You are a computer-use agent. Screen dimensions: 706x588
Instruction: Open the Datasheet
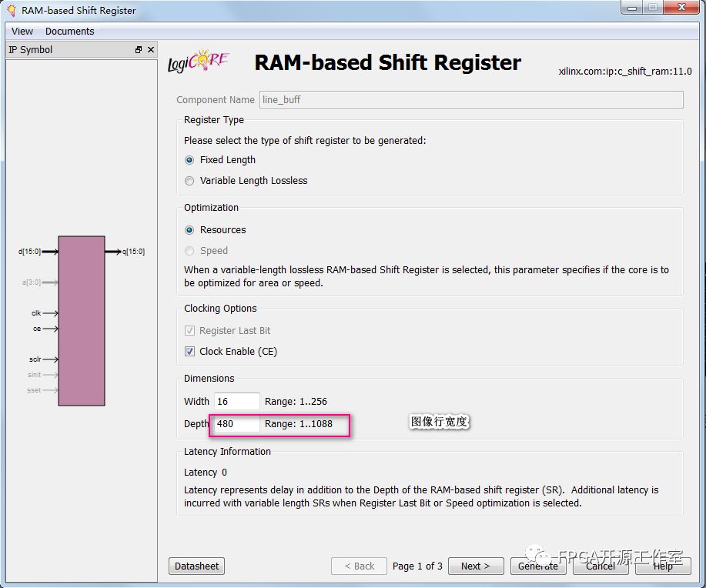[196, 566]
